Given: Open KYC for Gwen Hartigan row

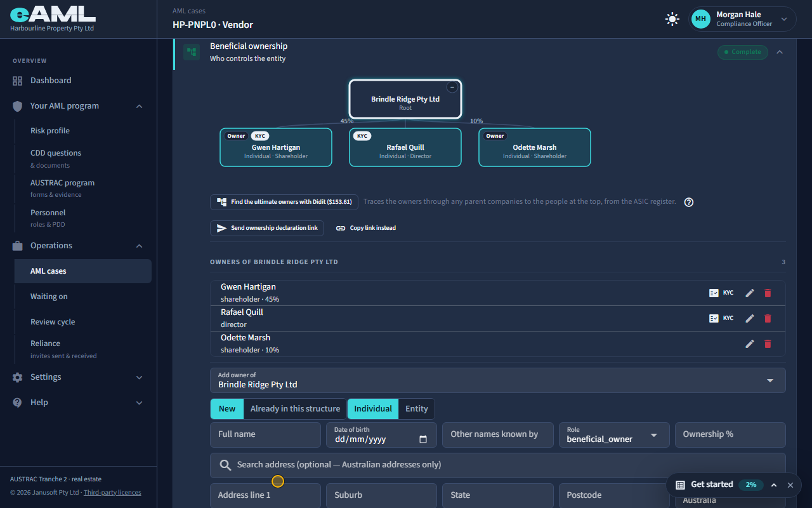Looking at the screenshot, I should point(721,293).
